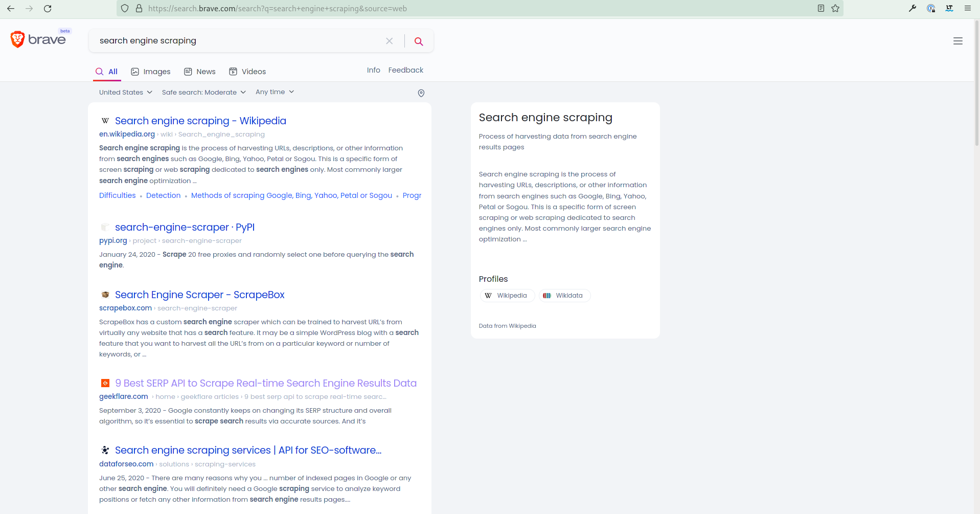Image resolution: width=980 pixels, height=514 pixels.
Task: Click the magnifying glass to run the search
Action: pos(419,41)
